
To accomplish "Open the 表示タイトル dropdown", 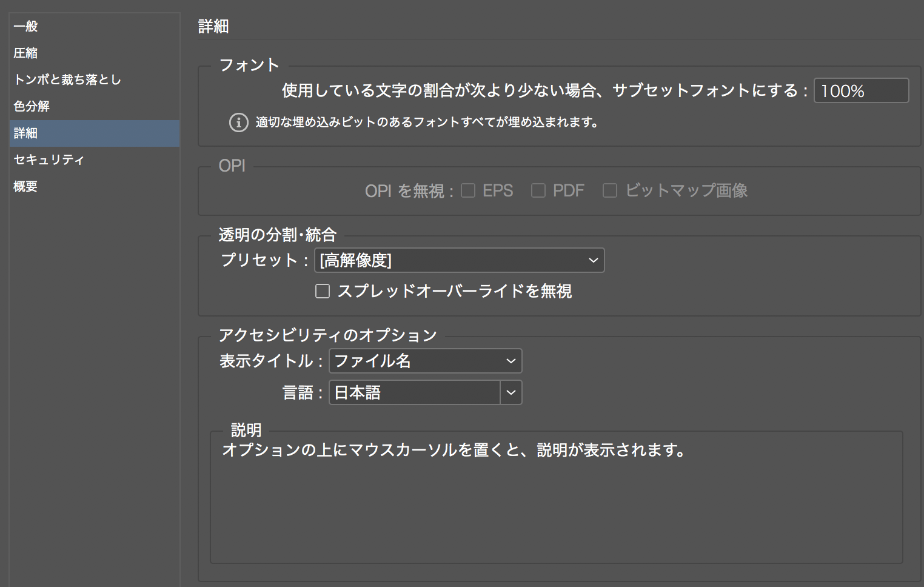I will (425, 361).
